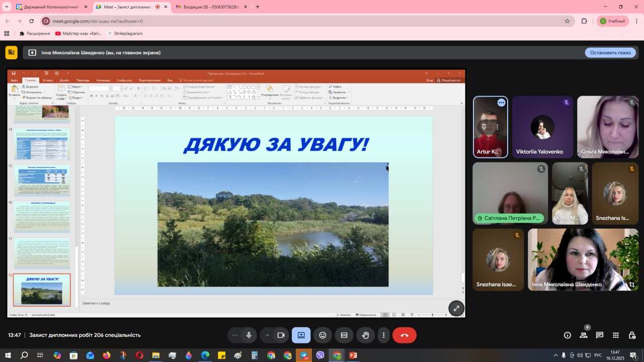The width and height of the screenshot is (644, 362).
Task: Open the emoji reactions panel
Action: pyautogui.click(x=323, y=335)
